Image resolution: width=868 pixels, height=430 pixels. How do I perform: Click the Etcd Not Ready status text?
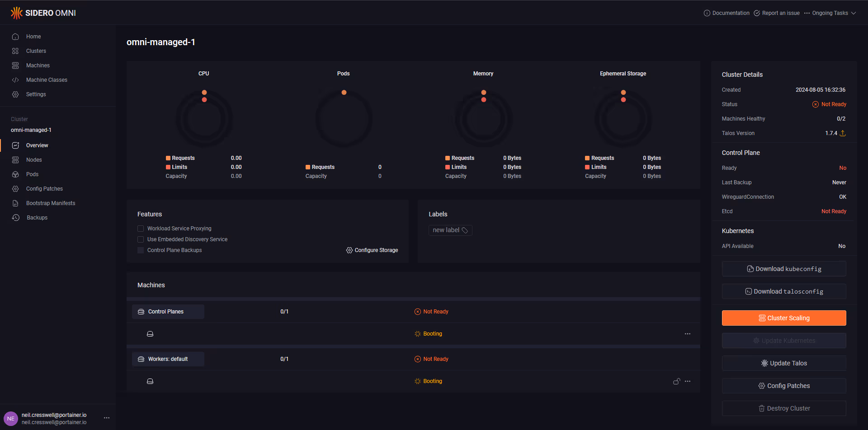[834, 211]
